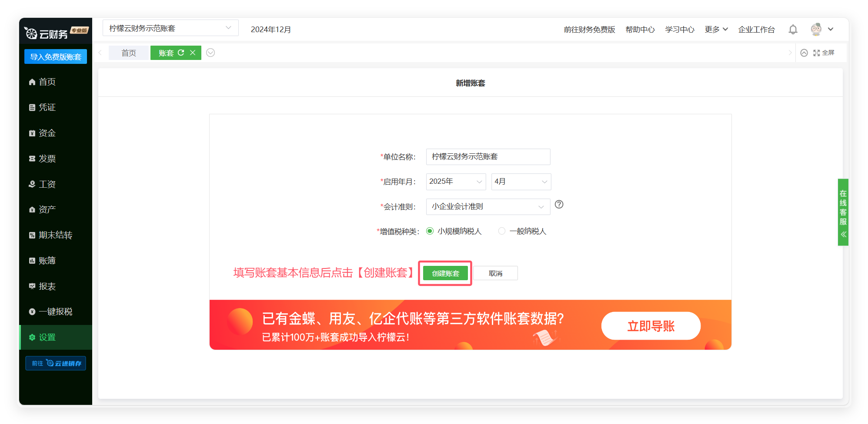Screen dimensions: 868x424
Task: Expand the 会计准则 dropdown list
Action: 487,207
